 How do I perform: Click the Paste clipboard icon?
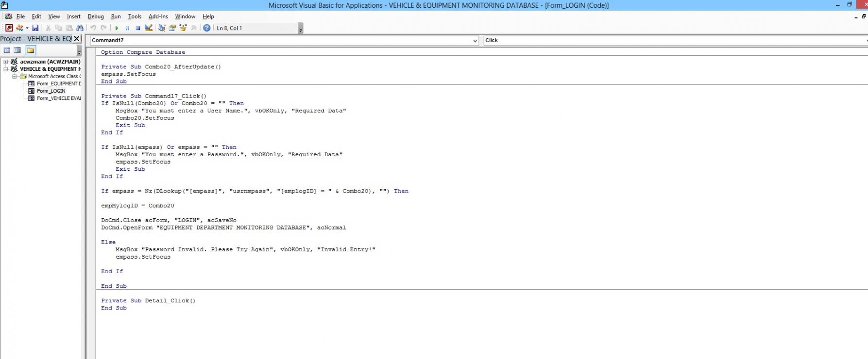pyautogui.click(x=69, y=28)
